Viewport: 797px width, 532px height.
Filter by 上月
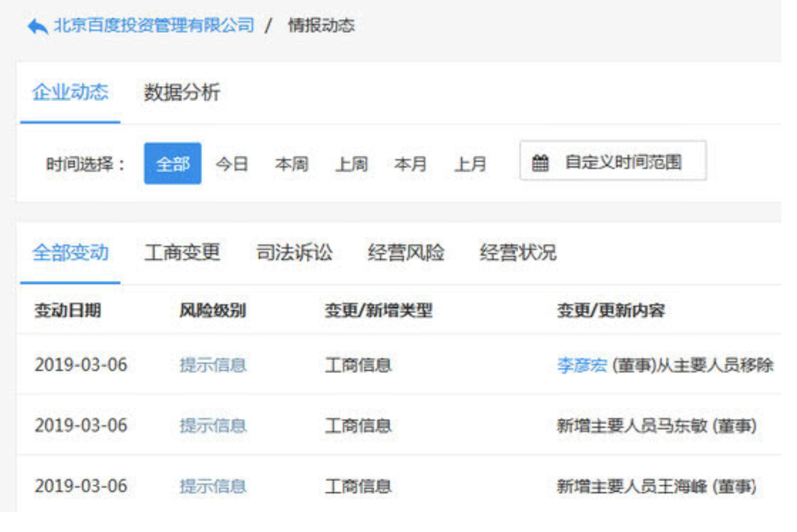[x=470, y=164]
